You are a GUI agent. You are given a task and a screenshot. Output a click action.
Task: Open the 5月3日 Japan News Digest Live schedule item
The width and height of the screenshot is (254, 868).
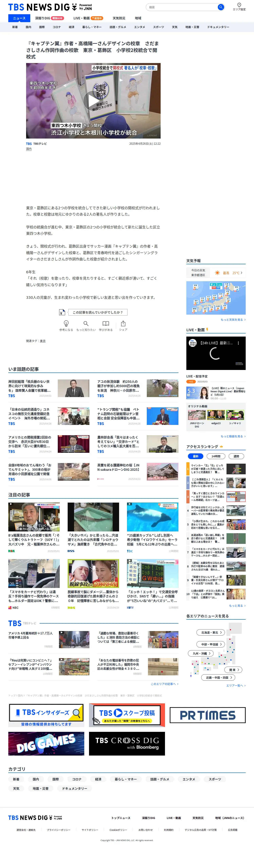coord(216,393)
